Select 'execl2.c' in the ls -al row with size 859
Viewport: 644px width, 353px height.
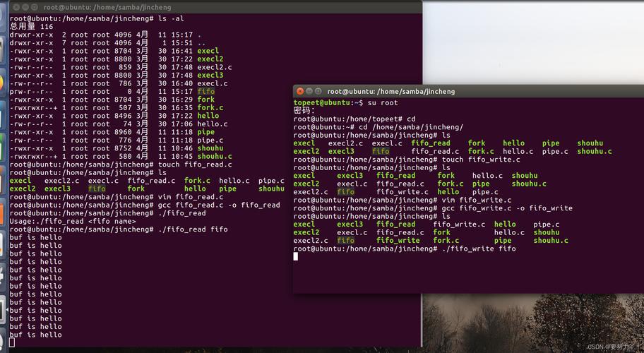(x=215, y=67)
